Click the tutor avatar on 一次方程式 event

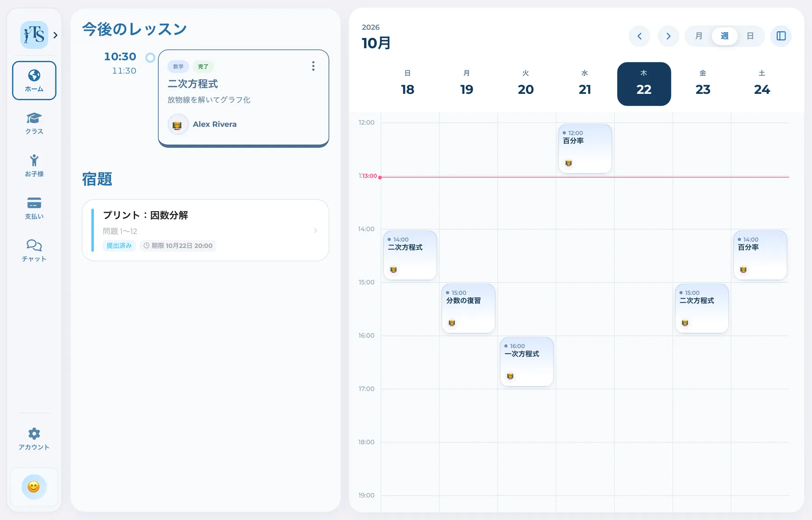pyautogui.click(x=510, y=376)
